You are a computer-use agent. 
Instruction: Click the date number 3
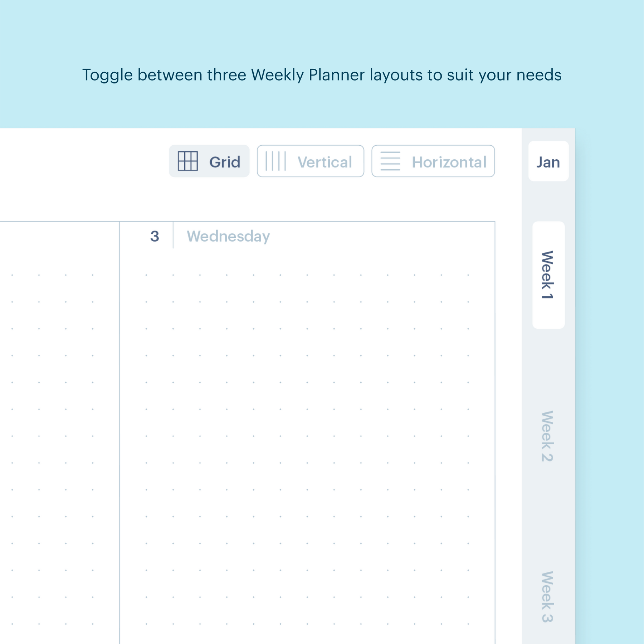point(155,236)
